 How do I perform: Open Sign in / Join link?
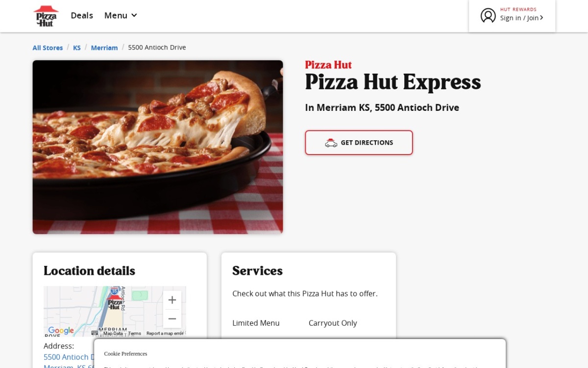[521, 18]
